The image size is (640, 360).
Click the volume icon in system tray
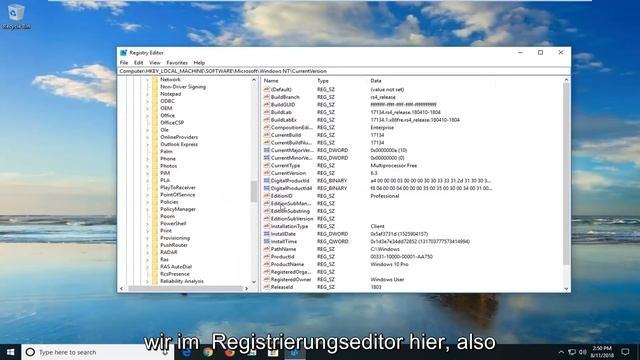(583, 352)
